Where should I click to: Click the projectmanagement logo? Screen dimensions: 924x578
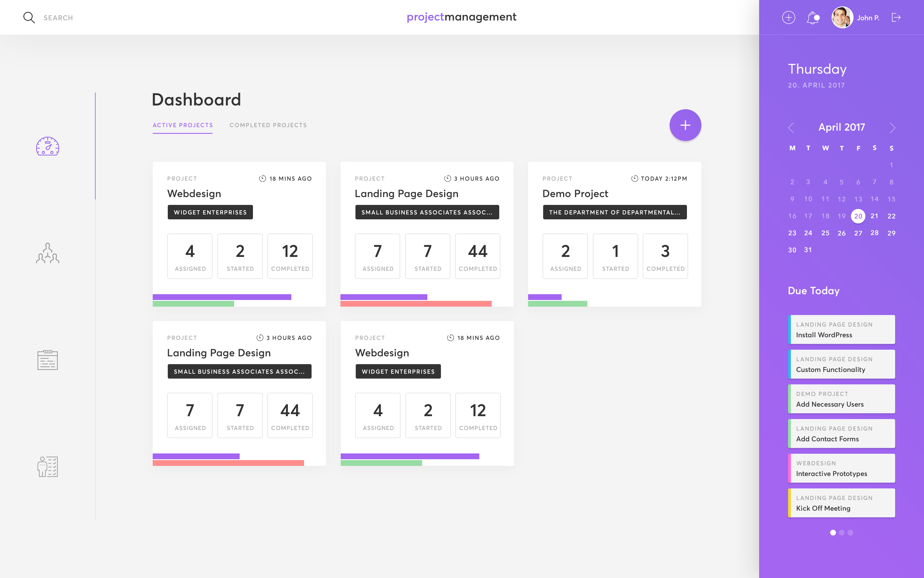click(461, 17)
